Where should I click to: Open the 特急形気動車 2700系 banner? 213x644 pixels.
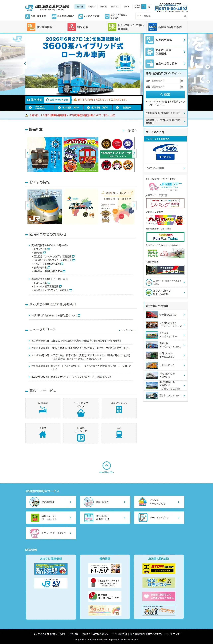click(x=165, y=270)
